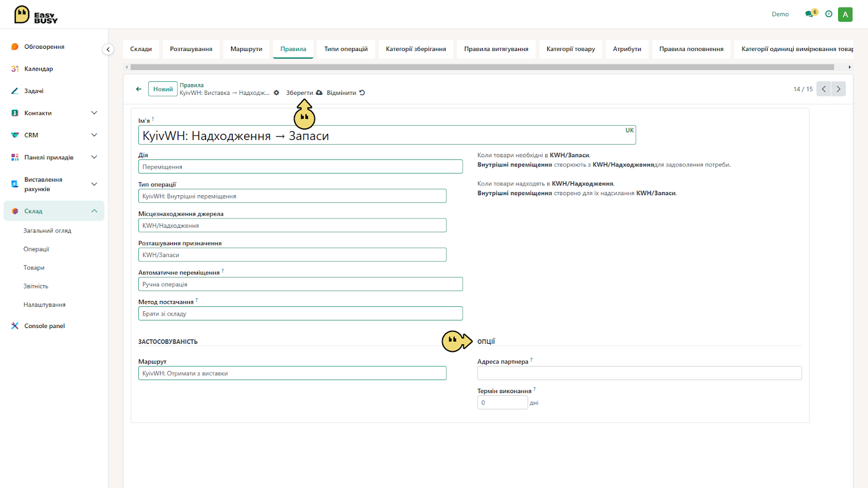The height and width of the screenshot is (488, 868).
Task: Collapse the Склад menu chevron
Action: pos(94,211)
